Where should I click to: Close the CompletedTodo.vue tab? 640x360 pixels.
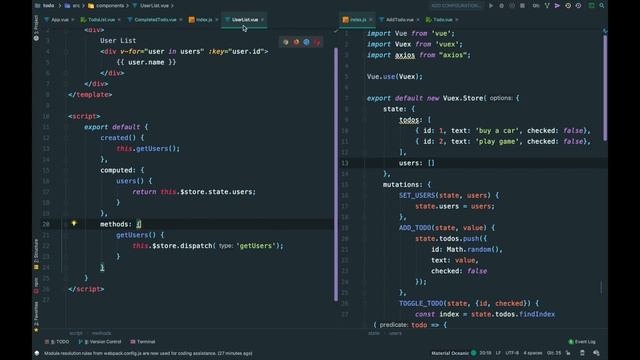[x=180, y=20]
